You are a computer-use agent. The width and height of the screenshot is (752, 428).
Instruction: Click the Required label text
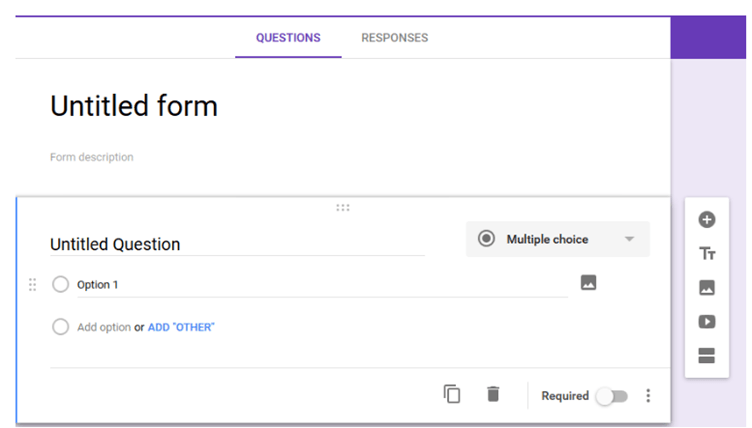click(565, 396)
